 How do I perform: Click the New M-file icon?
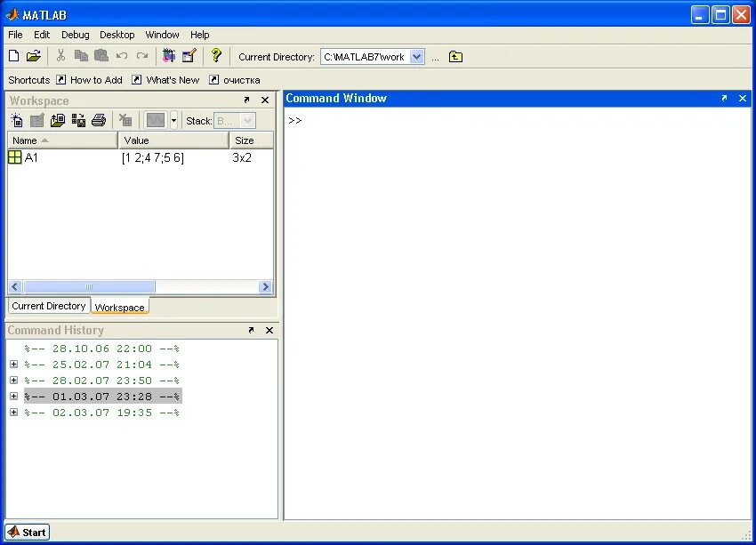(14, 56)
